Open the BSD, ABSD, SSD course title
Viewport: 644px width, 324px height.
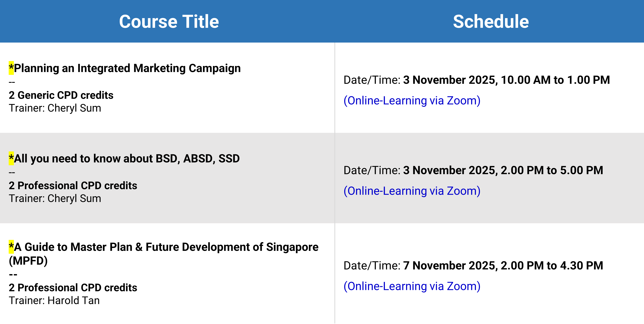(x=127, y=158)
